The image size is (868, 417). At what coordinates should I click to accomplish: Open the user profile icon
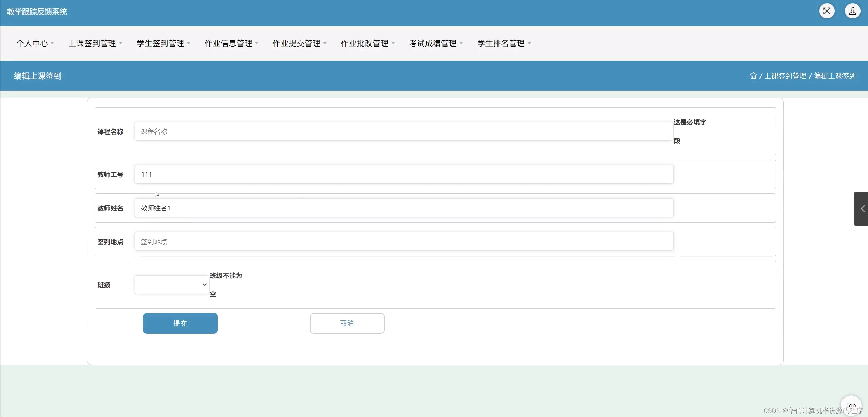coord(852,11)
